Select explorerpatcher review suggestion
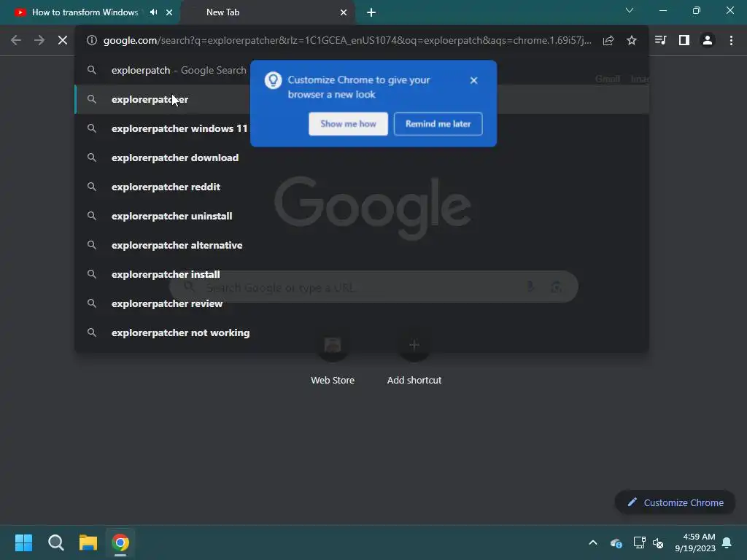Viewport: 747px width, 560px height. point(362,303)
